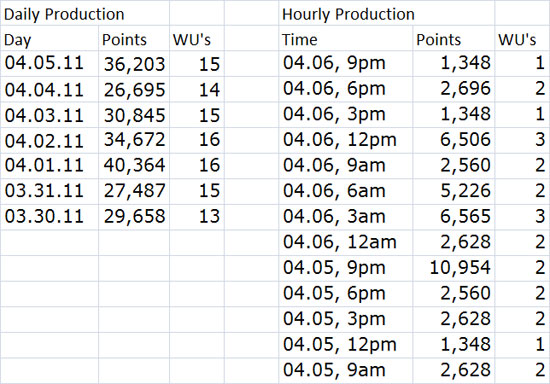The image size is (550, 384).
Task: Click the 04.05, 9am time cell
Action: click(x=346, y=371)
